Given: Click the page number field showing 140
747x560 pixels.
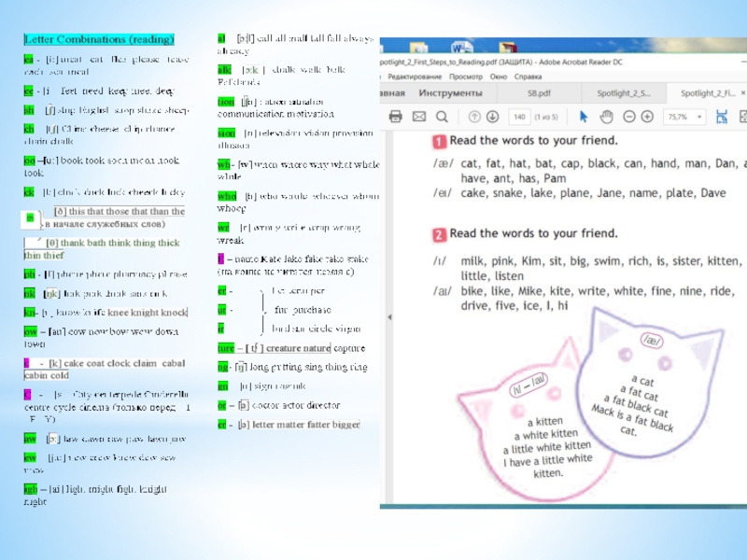Looking at the screenshot, I should [x=519, y=117].
